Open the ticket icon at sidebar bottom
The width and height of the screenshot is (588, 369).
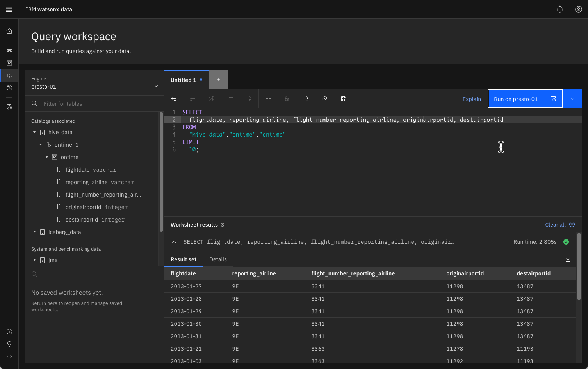(9, 357)
